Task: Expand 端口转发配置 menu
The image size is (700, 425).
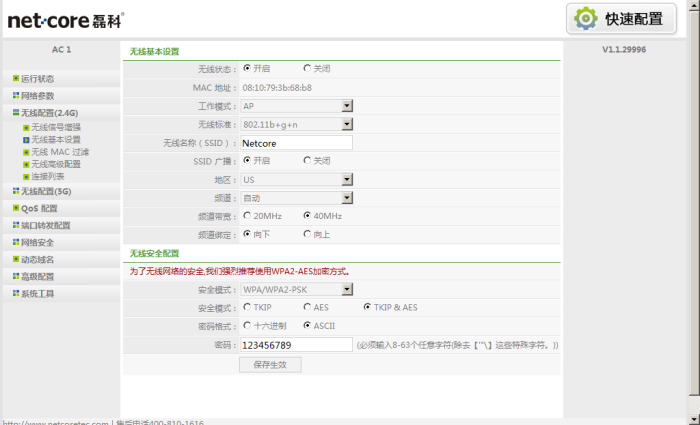Action: point(46,225)
